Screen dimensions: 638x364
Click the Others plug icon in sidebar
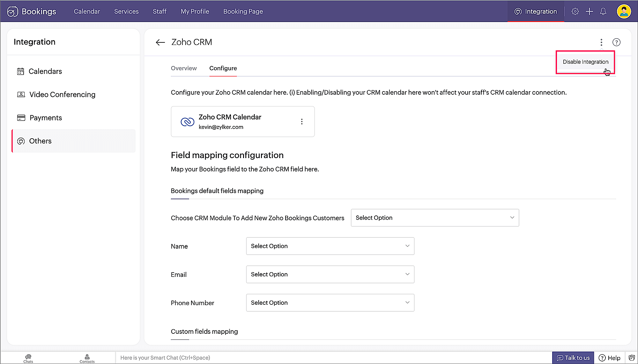[21, 141]
